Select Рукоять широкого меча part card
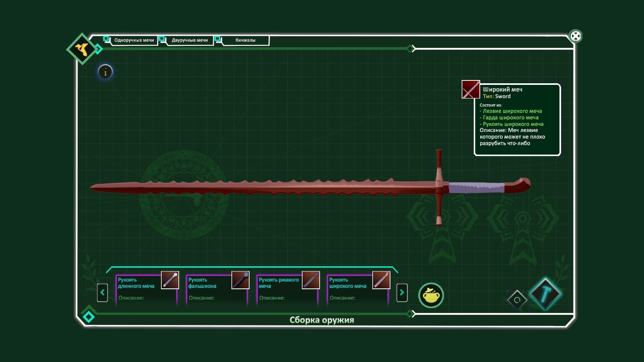This screenshot has height=362, width=644. tap(358, 290)
